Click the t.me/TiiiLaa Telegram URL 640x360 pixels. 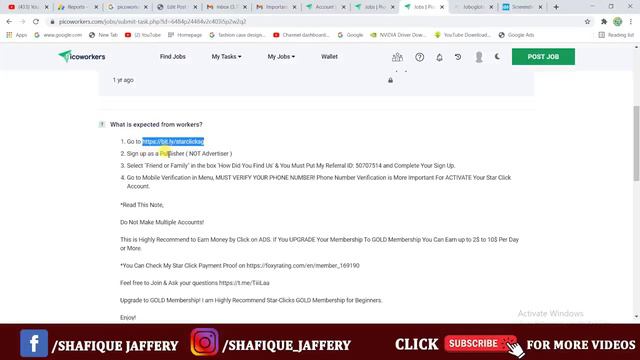(x=244, y=283)
